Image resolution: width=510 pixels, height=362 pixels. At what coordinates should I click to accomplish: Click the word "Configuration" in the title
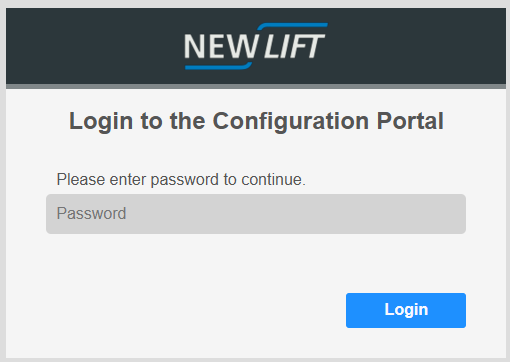point(291,122)
